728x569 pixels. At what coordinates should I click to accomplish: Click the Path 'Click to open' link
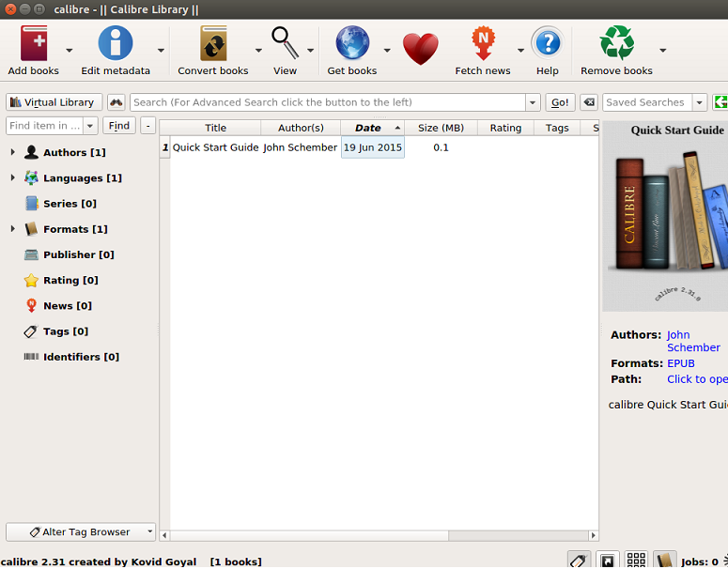[697, 379]
